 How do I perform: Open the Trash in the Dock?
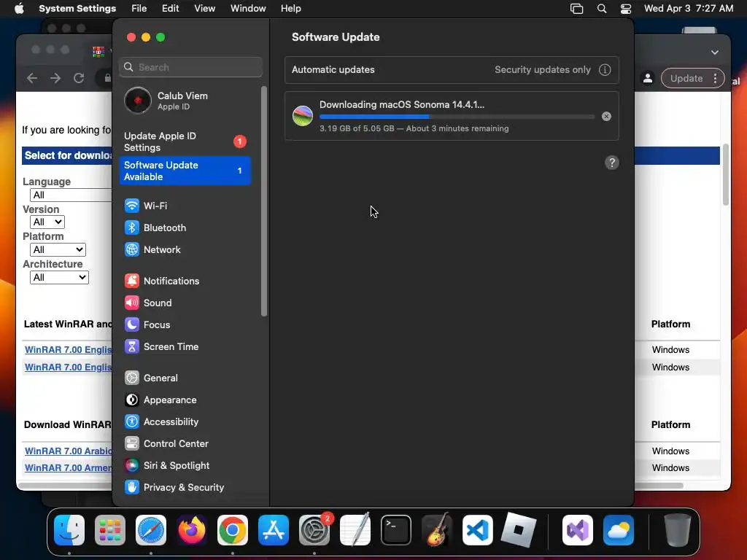point(677,530)
